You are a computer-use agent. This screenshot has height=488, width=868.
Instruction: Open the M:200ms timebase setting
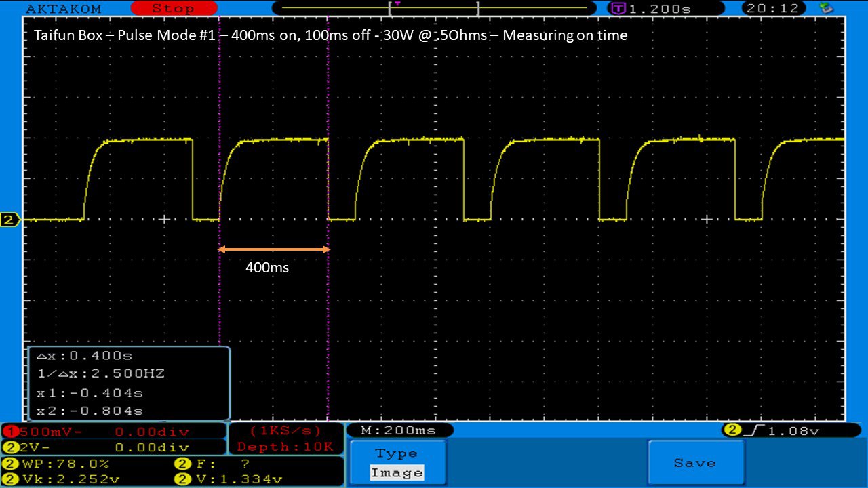(399, 430)
